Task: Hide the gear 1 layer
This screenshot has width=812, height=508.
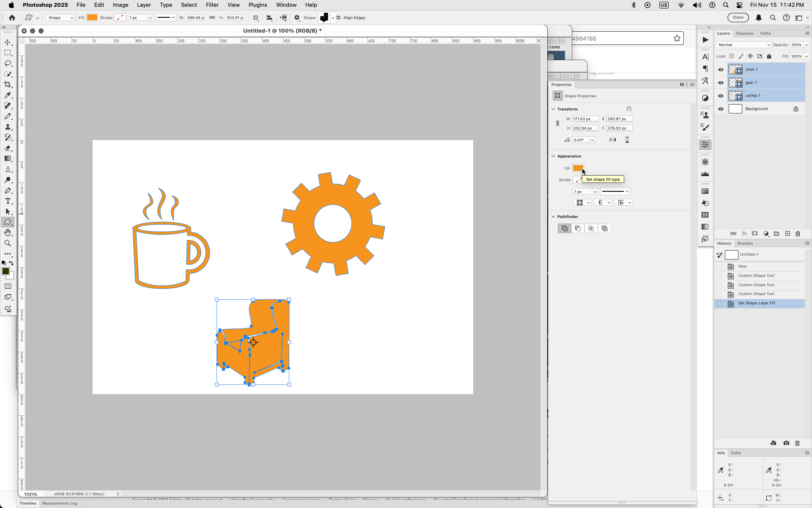Action: (x=721, y=83)
